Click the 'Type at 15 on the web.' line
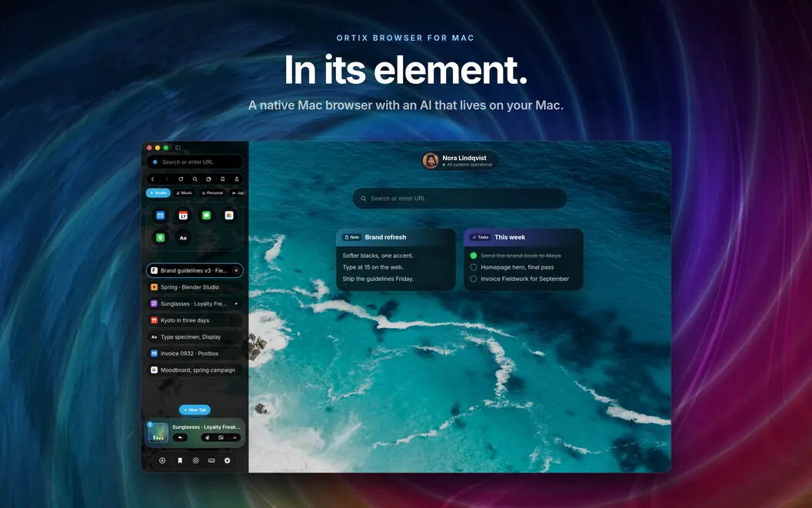Screen dimensions: 812x508 373,268
